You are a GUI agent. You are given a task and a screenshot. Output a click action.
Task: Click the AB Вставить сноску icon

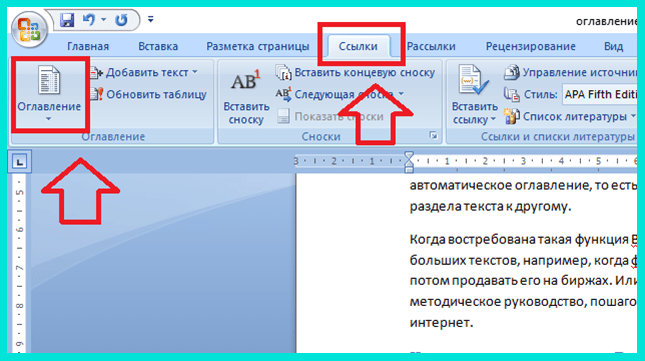[246, 80]
